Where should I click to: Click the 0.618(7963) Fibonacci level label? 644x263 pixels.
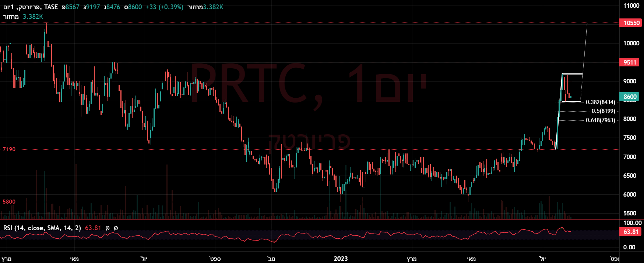[x=601, y=120]
